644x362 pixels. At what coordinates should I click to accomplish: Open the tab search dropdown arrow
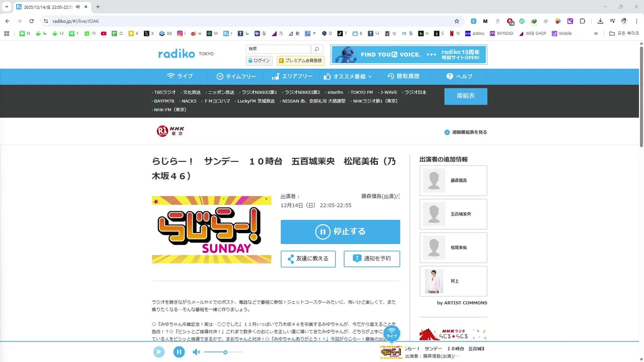(x=7, y=7)
